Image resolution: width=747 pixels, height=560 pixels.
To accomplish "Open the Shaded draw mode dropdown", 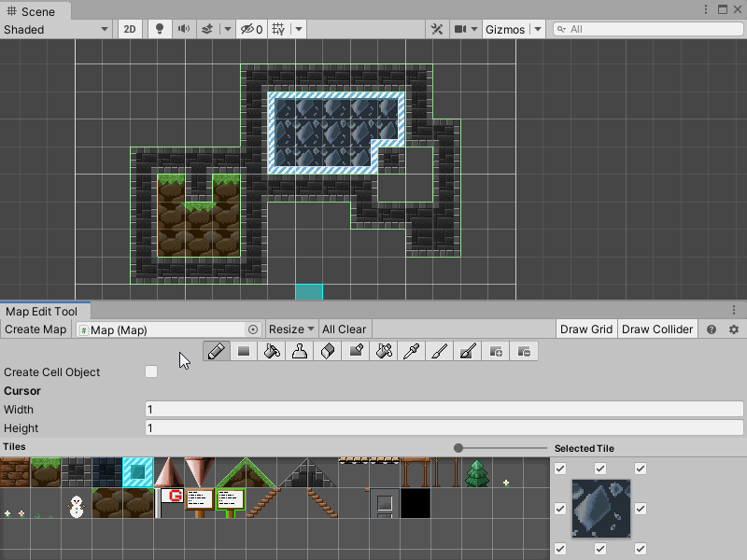I will (56, 29).
